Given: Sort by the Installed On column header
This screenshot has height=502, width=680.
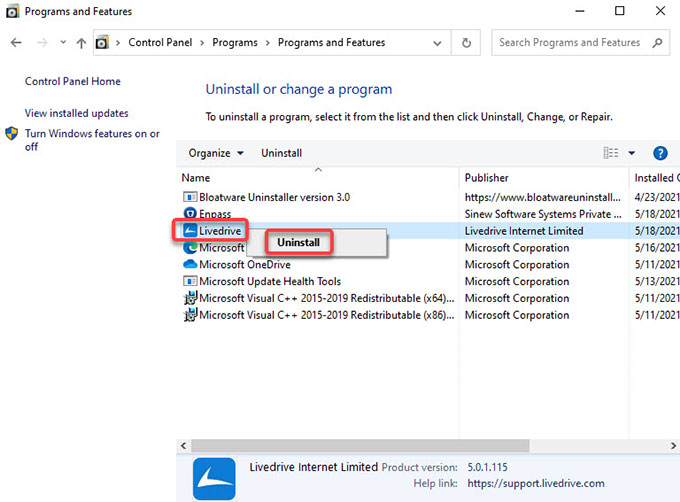Looking at the screenshot, I should coord(657,178).
